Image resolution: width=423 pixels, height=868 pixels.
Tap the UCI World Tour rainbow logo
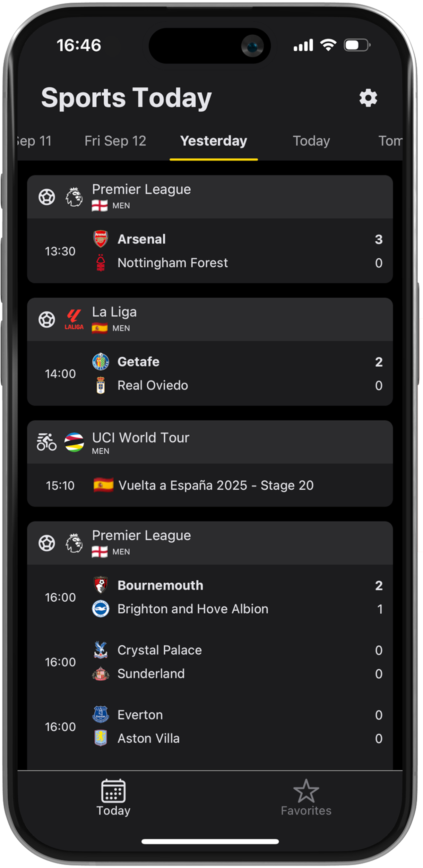click(x=74, y=442)
